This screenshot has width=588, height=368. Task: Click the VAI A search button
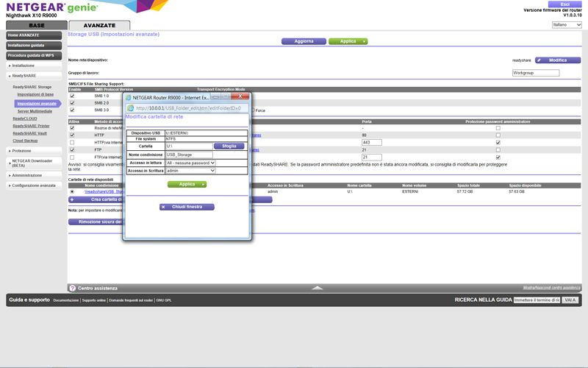click(570, 300)
